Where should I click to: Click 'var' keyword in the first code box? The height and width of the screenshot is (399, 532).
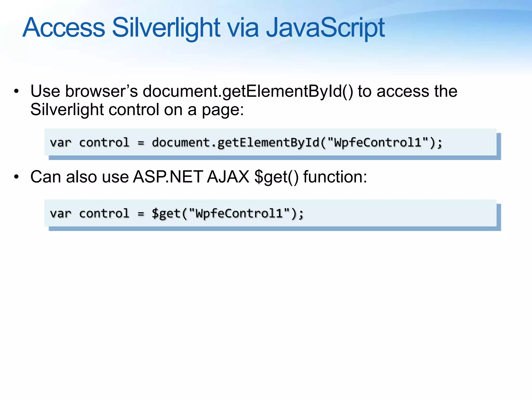point(61,143)
